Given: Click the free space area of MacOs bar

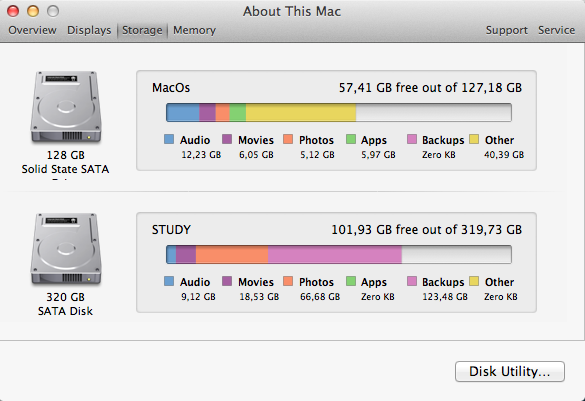Looking at the screenshot, I should [433, 113].
